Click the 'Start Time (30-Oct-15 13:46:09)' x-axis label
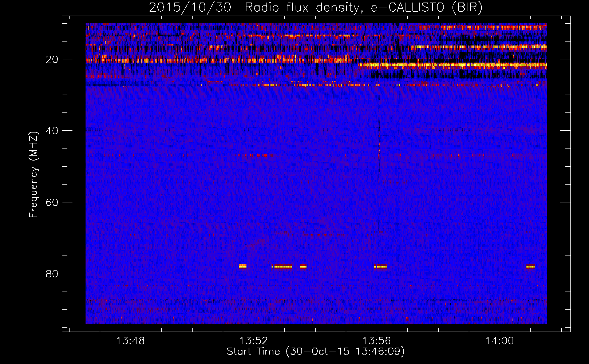The height and width of the screenshot is (364, 589). [316, 352]
